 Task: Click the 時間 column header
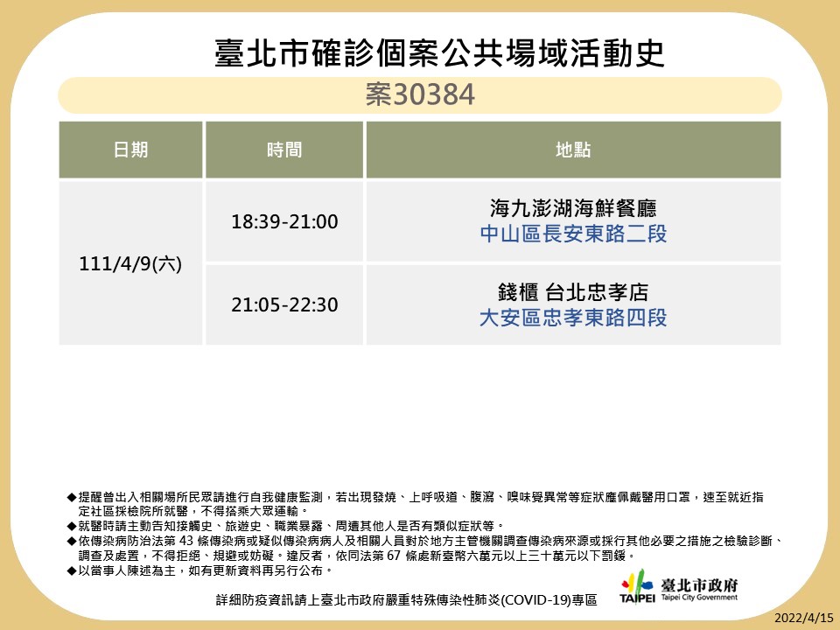pos(284,150)
